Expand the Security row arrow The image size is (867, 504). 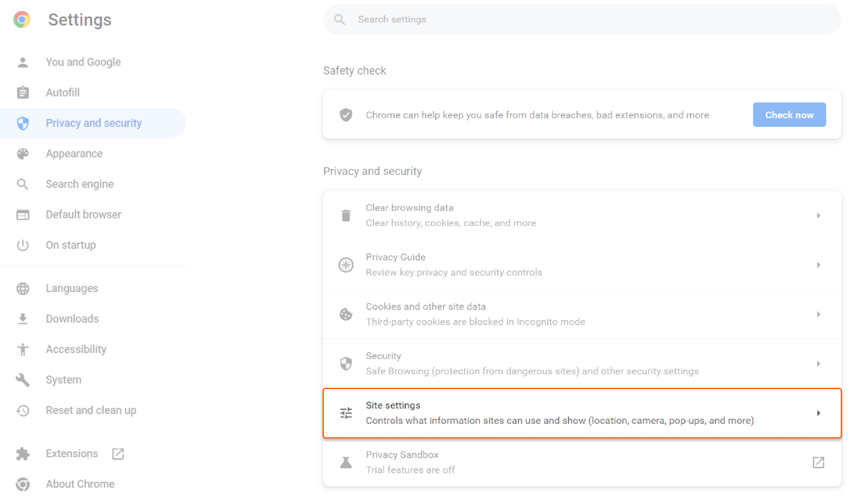coord(818,364)
